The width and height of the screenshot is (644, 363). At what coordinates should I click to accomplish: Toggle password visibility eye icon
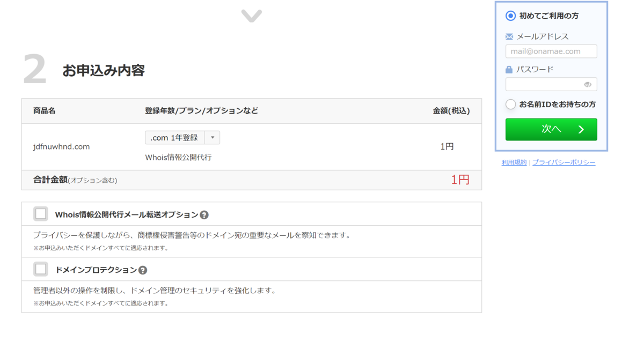click(x=588, y=85)
